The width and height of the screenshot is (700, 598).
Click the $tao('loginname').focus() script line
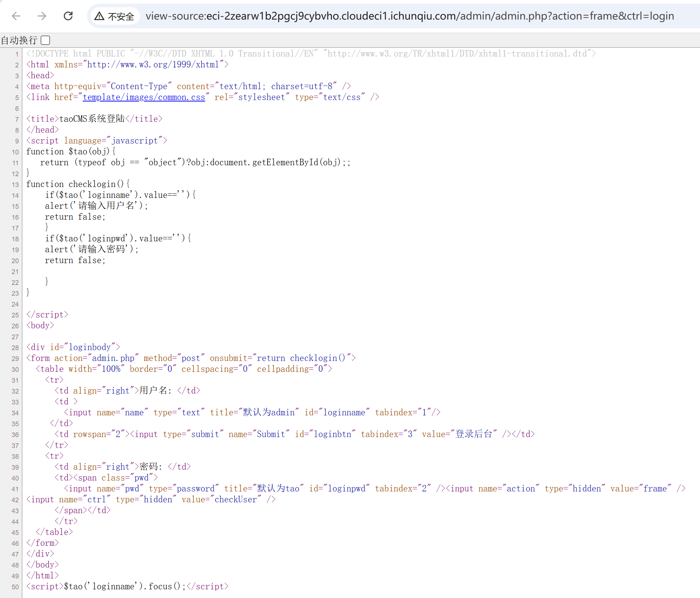(127, 586)
